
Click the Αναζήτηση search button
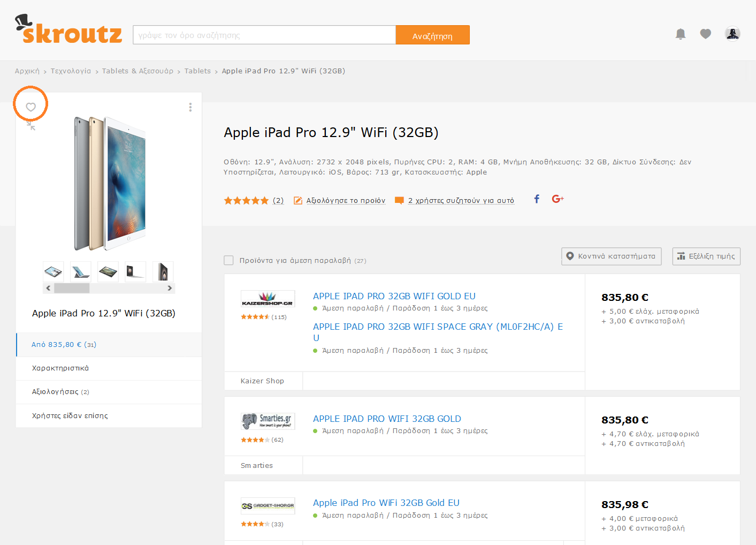pyautogui.click(x=432, y=35)
